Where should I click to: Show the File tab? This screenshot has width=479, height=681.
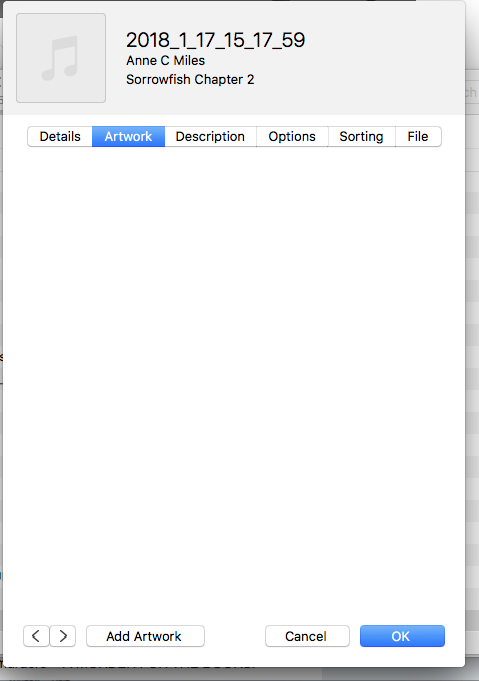click(x=418, y=136)
